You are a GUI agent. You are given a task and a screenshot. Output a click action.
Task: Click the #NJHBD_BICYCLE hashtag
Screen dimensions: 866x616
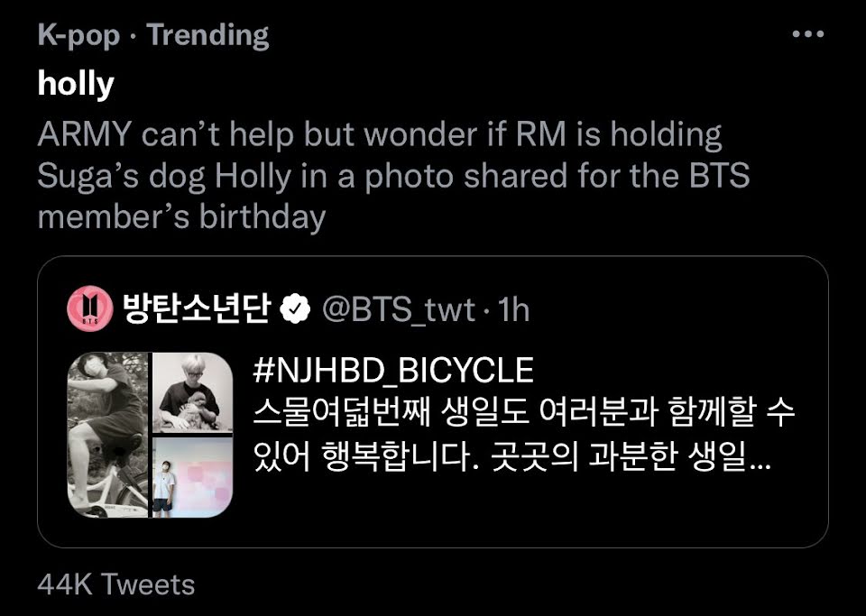tap(393, 371)
